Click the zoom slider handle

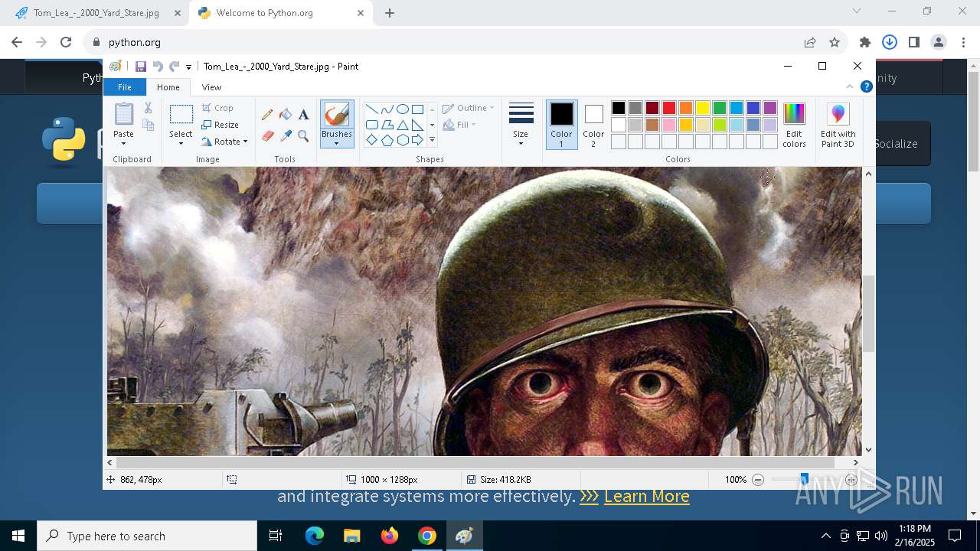coord(804,480)
